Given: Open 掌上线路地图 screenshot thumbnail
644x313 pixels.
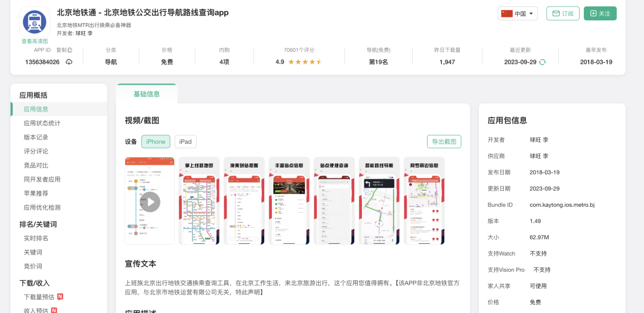Looking at the screenshot, I should [x=199, y=201].
